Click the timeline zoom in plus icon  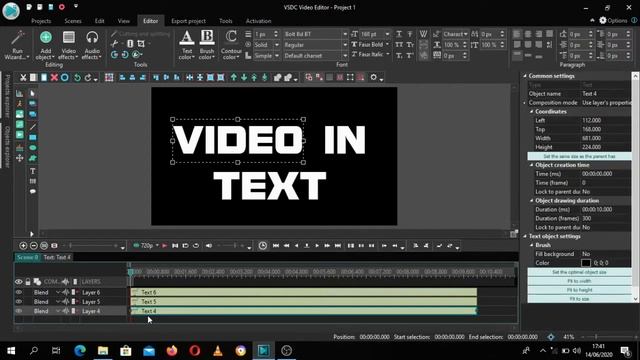click(x=23, y=246)
